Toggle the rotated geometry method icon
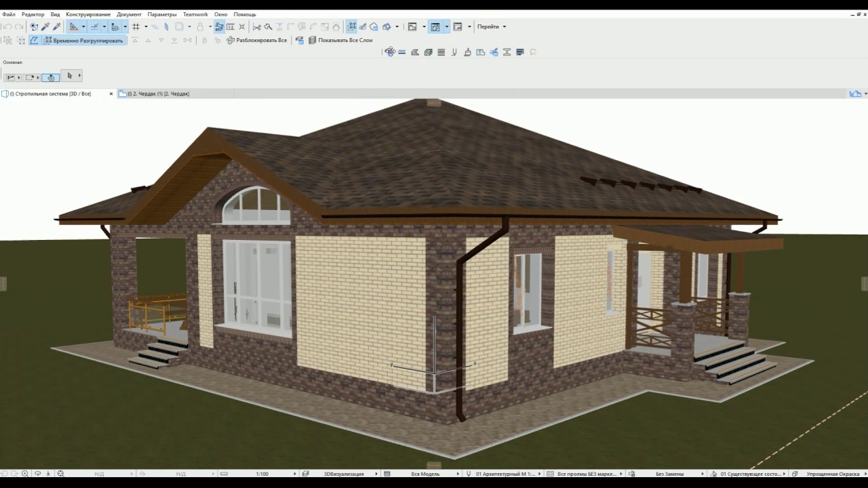 pyautogui.click(x=51, y=77)
